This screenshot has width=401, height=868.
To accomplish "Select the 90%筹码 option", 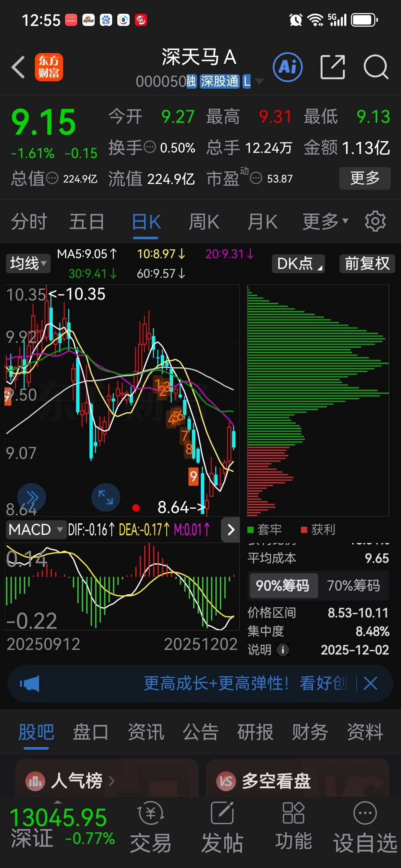I will click(x=284, y=585).
